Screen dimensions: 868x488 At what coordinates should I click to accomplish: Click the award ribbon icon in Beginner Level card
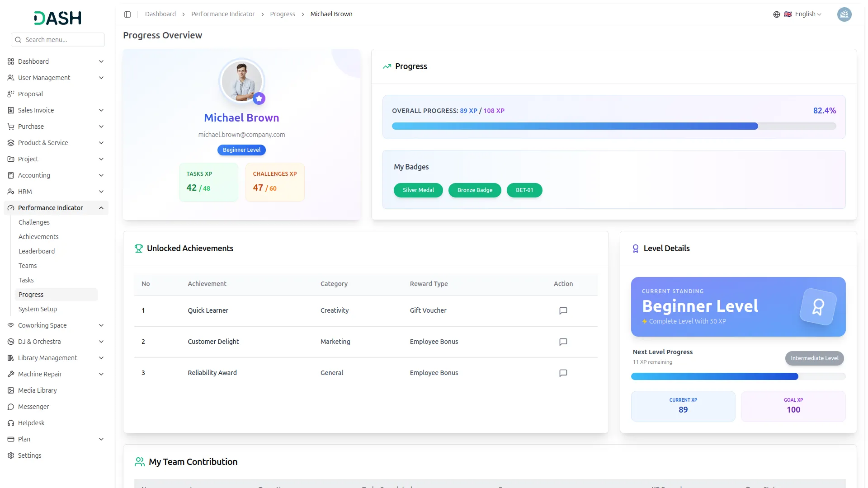coord(818,307)
